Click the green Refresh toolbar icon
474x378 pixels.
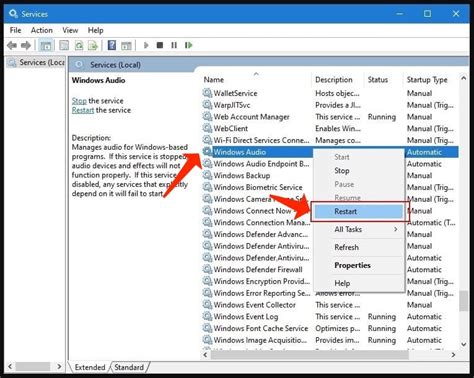pos(79,45)
